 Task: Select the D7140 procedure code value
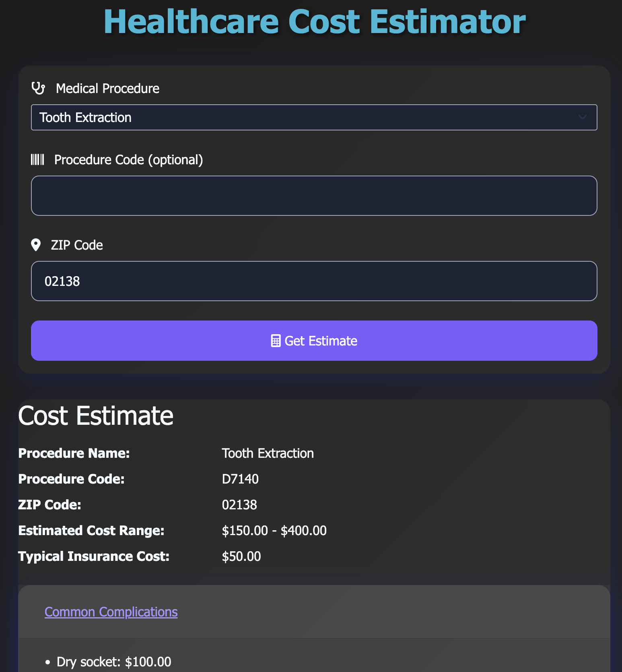pyautogui.click(x=240, y=479)
